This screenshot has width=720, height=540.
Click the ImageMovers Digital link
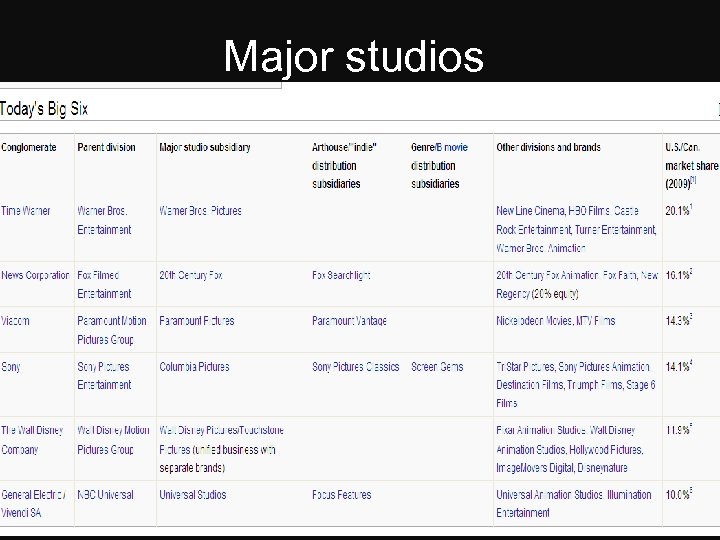533,467
